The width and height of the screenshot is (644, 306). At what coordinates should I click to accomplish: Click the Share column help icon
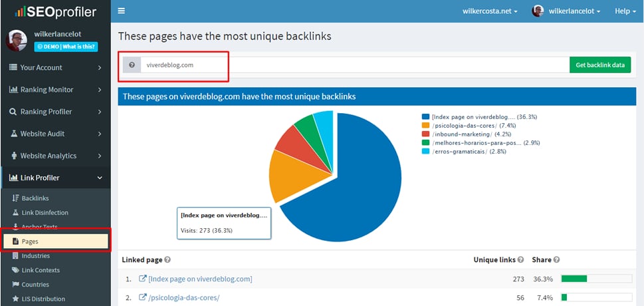coord(556,260)
